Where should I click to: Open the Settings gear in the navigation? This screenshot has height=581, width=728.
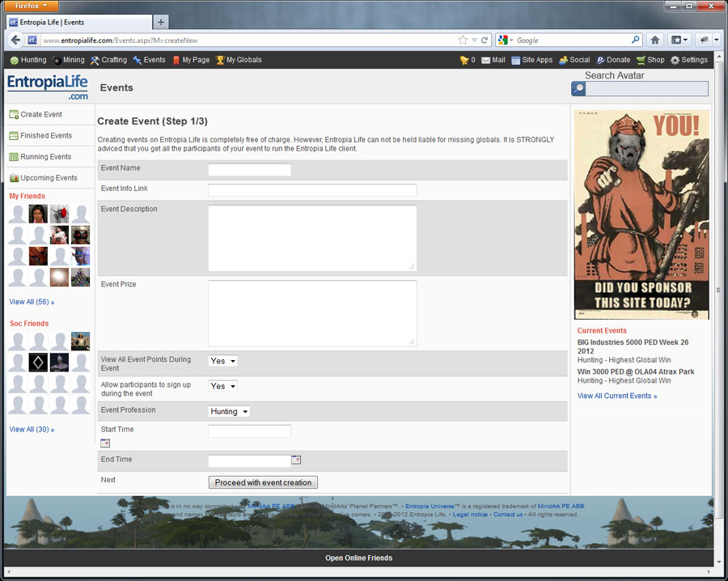coord(689,60)
